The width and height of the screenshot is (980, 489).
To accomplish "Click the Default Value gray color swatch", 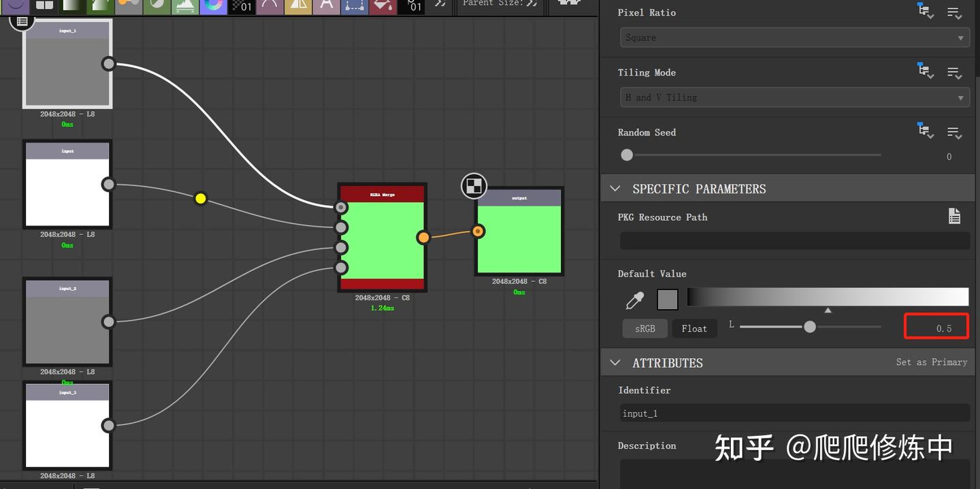I will 668,300.
